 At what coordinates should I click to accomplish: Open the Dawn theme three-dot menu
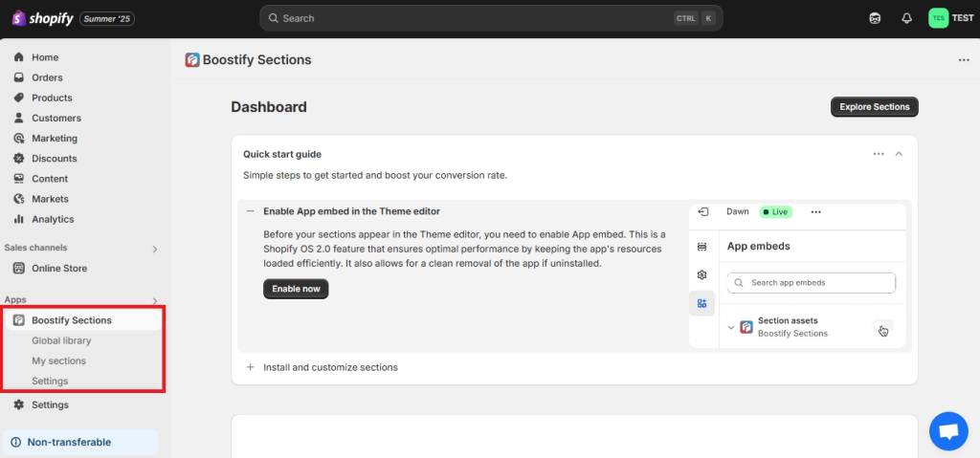815,212
